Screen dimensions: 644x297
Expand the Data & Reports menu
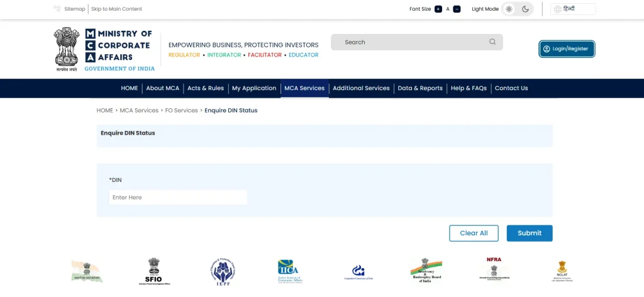420,88
